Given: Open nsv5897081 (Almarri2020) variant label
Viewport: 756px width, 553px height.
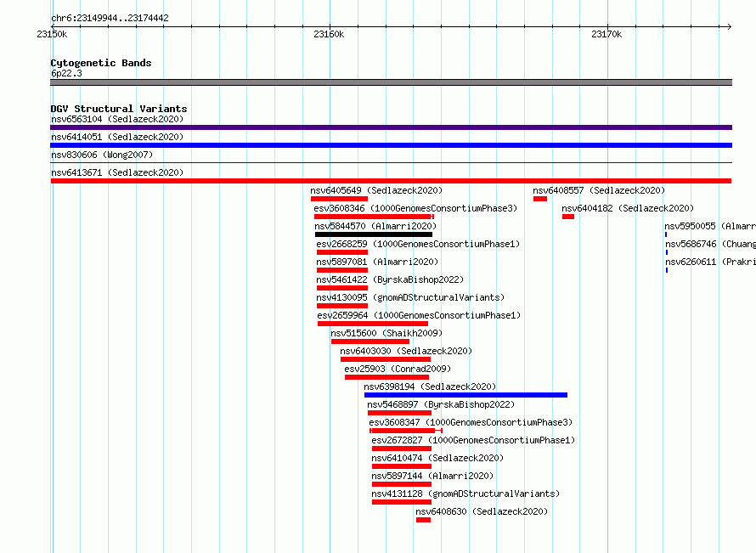Looking at the screenshot, I should coord(377,262).
